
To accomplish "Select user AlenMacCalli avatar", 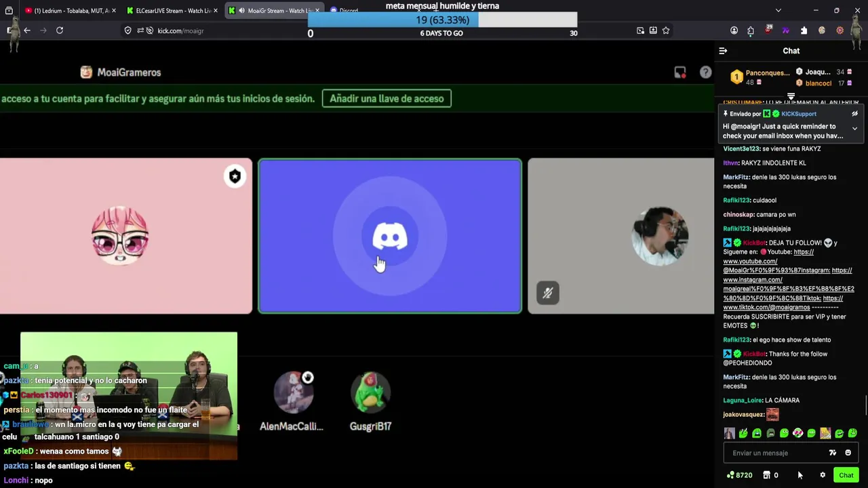I will pos(294,392).
